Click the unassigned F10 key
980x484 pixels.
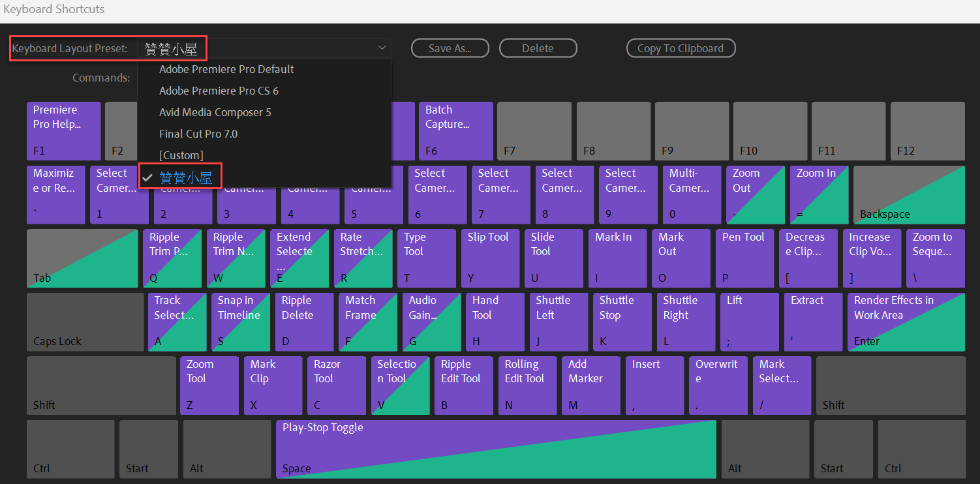(770, 131)
